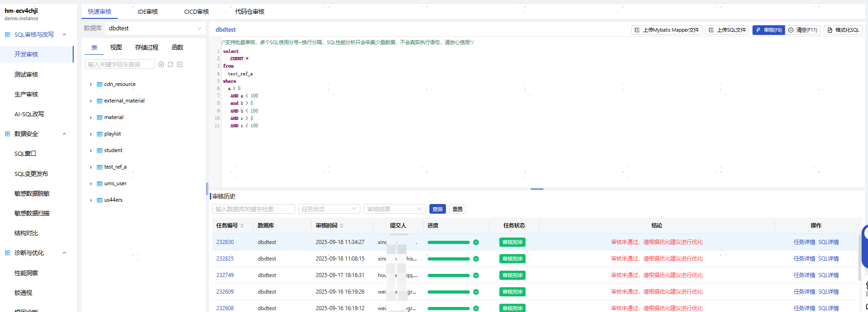Screen dimensions: 868x312
Task: Click the 输入数据库关键字检索 search field
Action: coord(253,209)
